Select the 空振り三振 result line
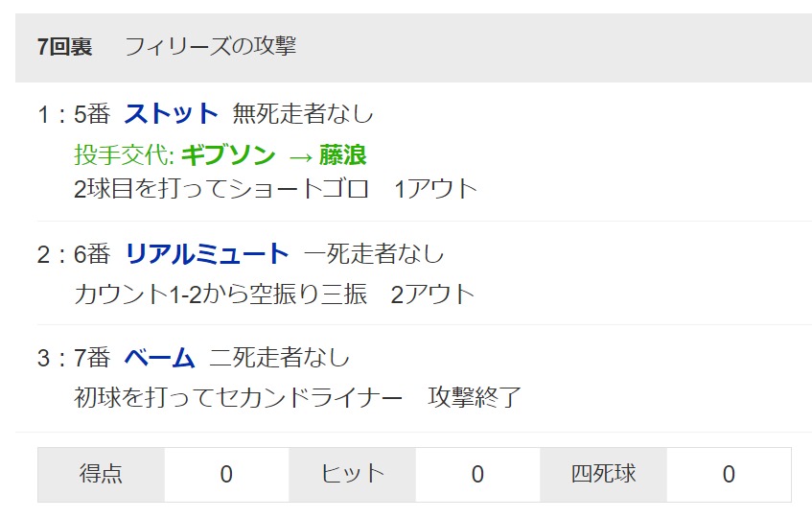This screenshot has height=518, width=812. click(x=274, y=294)
